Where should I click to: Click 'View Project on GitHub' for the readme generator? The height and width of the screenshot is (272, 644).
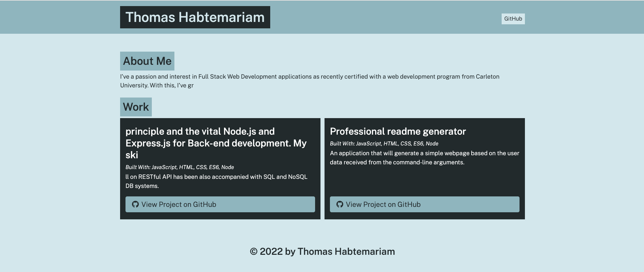point(424,204)
